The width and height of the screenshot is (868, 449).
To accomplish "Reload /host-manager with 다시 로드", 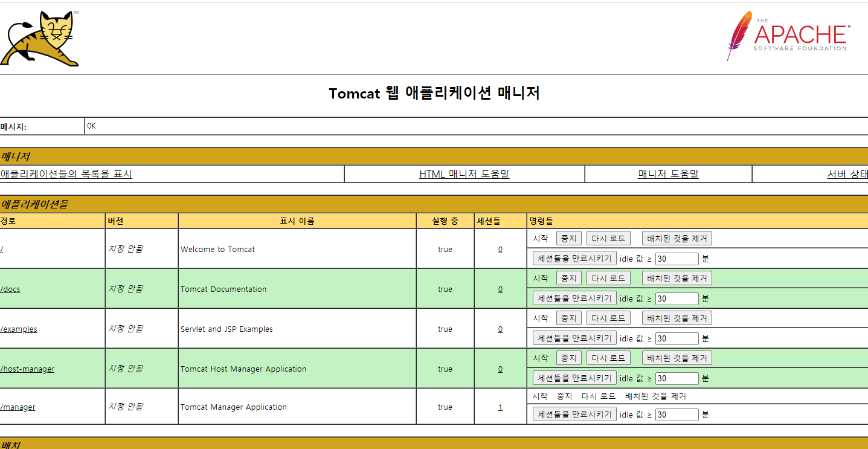I will point(608,358).
